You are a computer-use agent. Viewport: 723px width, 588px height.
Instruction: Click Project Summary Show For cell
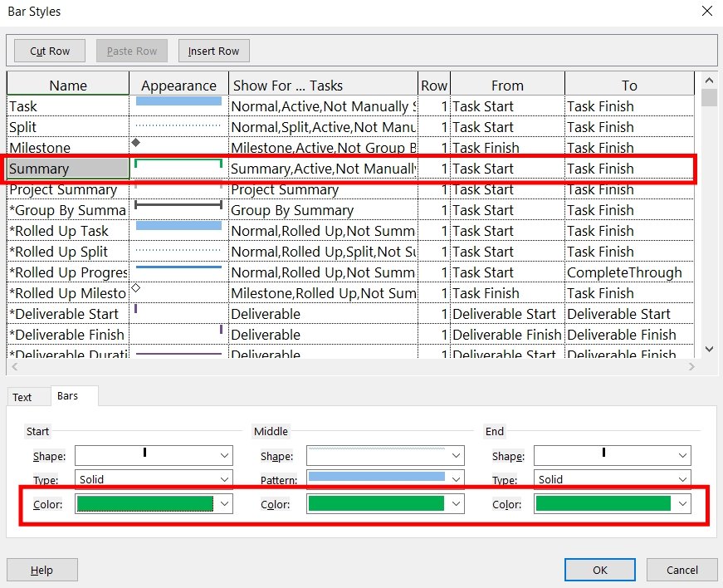pos(323,189)
